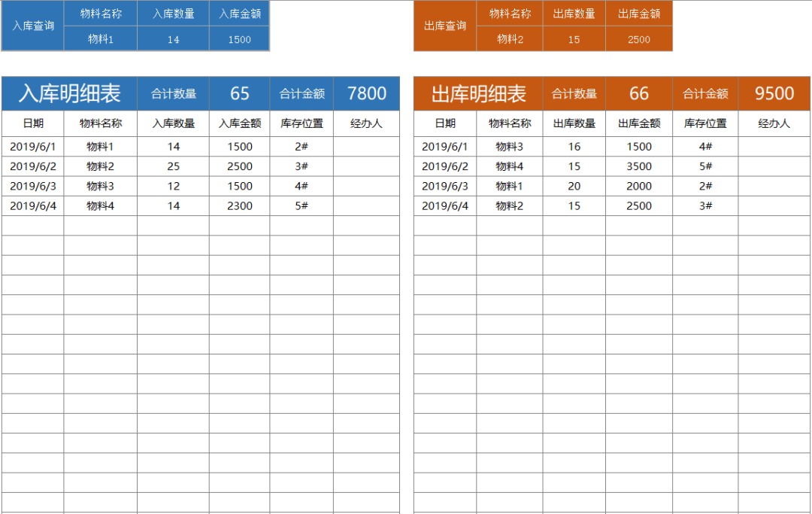This screenshot has height=514, width=812.
Task: Select location 5# in 入库明细表 物料4 row
Action: click(x=301, y=205)
